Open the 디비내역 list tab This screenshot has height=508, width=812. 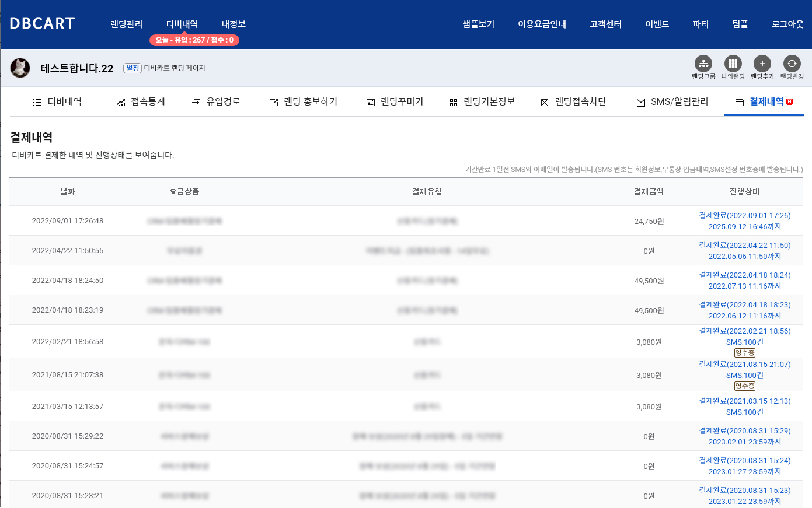[x=57, y=102]
